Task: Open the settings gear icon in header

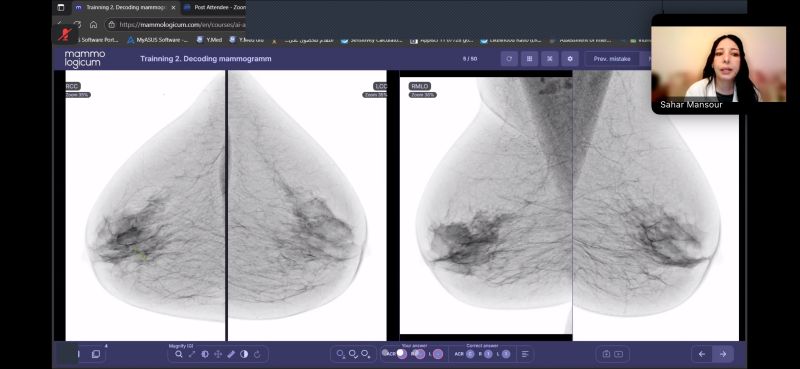Action: point(570,59)
